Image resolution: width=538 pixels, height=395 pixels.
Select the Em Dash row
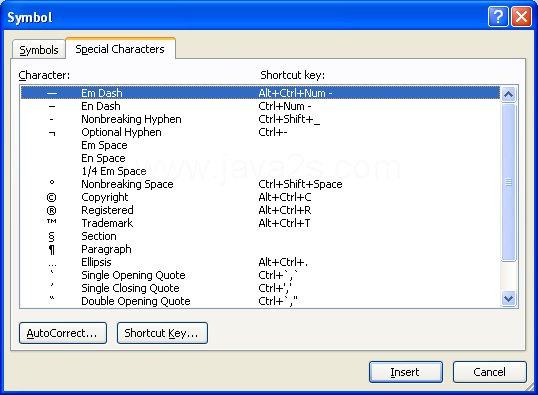[x=260, y=93]
